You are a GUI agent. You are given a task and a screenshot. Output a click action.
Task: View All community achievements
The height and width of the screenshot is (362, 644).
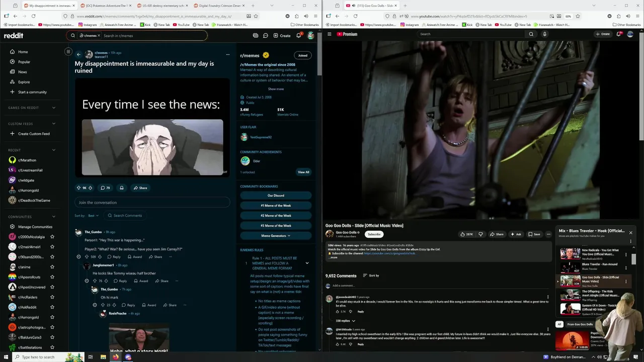click(303, 172)
